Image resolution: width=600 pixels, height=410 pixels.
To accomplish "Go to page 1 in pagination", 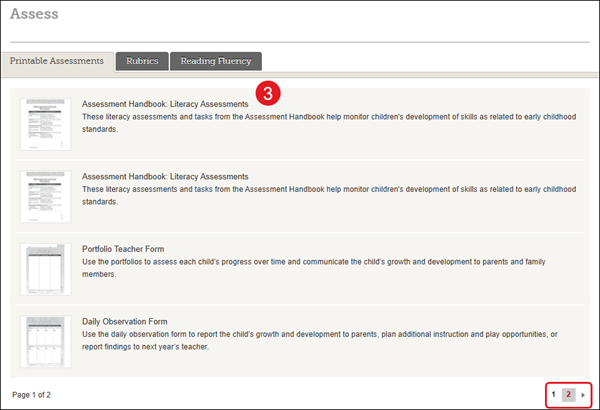I will point(553,395).
